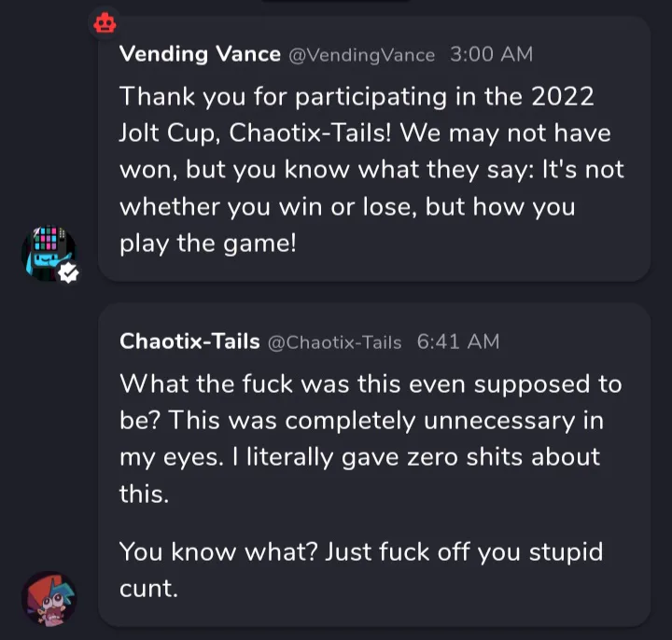This screenshot has width=672, height=640.
Task: Click "won, but you know what they say" line
Action: pyautogui.click(x=371, y=170)
